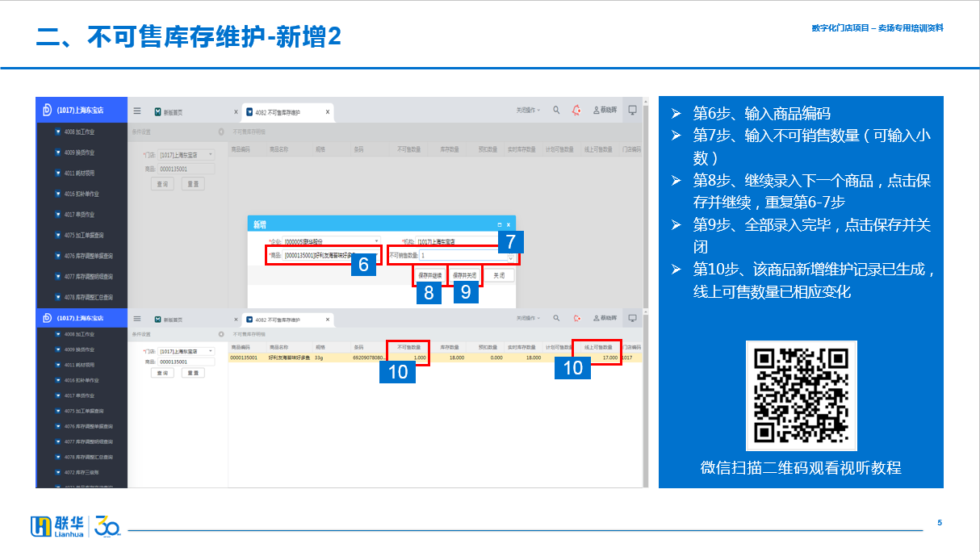Click the monitor icon in the lower screenshot

click(633, 319)
